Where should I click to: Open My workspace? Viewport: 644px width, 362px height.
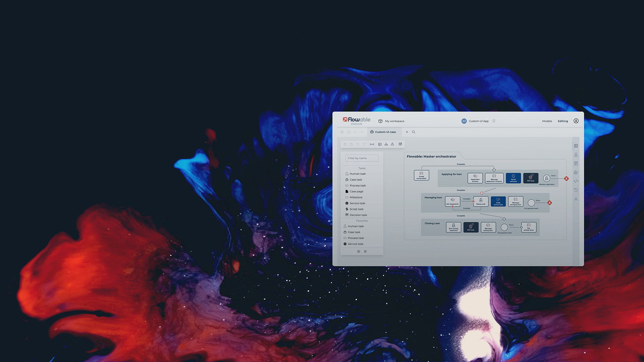pyautogui.click(x=391, y=121)
